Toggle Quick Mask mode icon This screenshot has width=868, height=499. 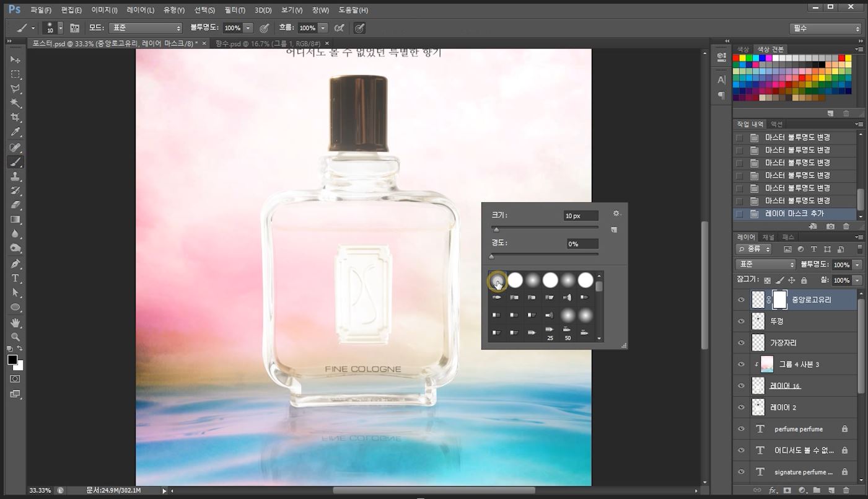(x=15, y=379)
